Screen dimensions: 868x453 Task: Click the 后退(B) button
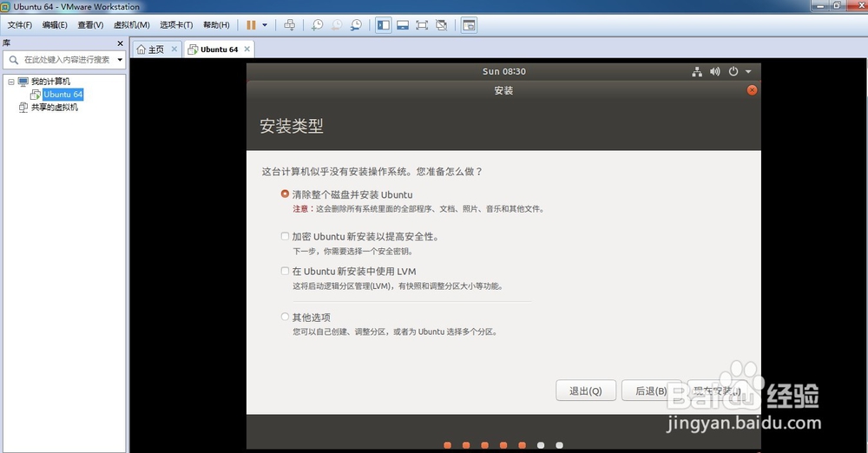click(x=651, y=391)
